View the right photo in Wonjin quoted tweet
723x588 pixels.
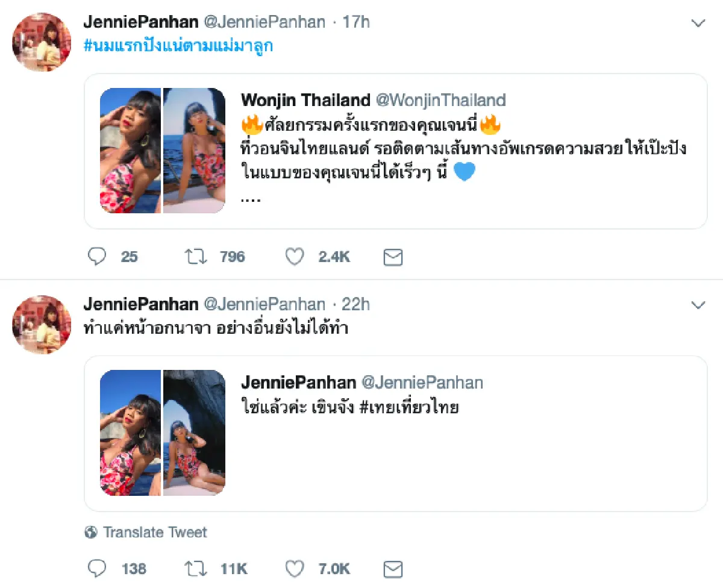[x=194, y=151]
